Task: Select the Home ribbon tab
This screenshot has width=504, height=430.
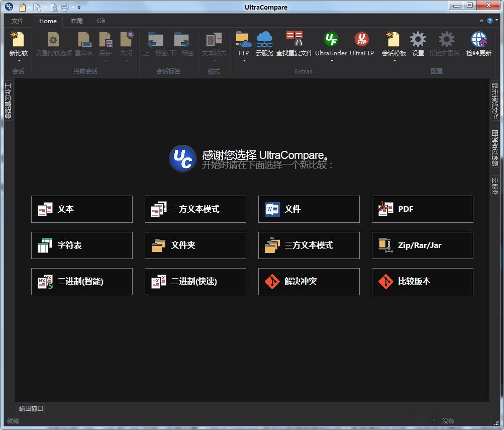Action: tap(48, 21)
